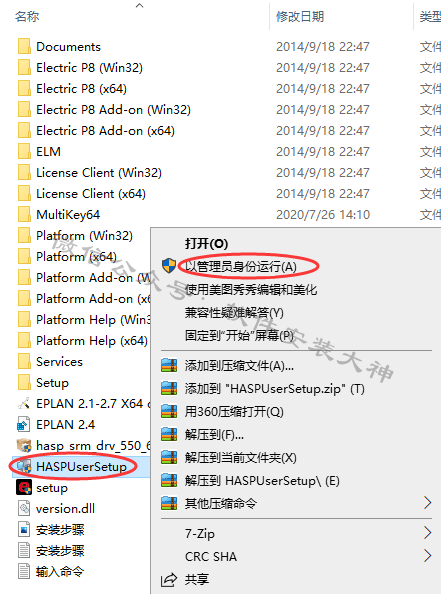The width and height of the screenshot is (441, 594).
Task: Click the HASPUserSetup installer icon
Action: click(x=24, y=467)
